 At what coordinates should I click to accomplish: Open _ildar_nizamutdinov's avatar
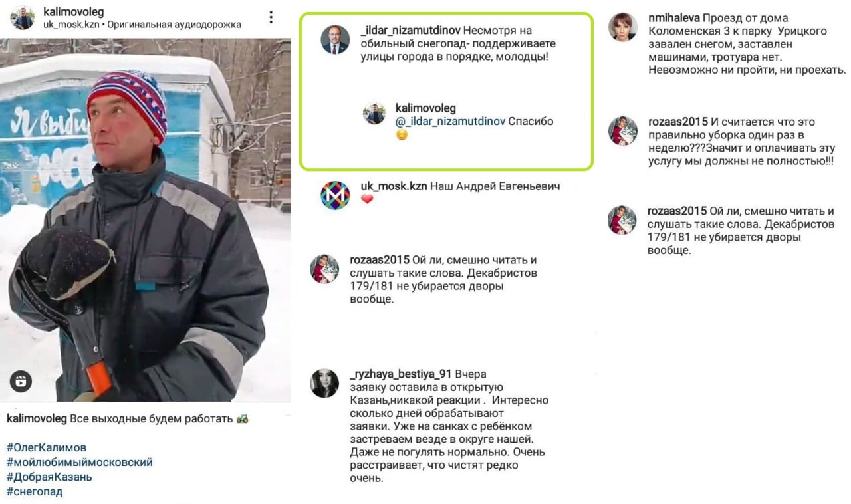[x=335, y=40]
